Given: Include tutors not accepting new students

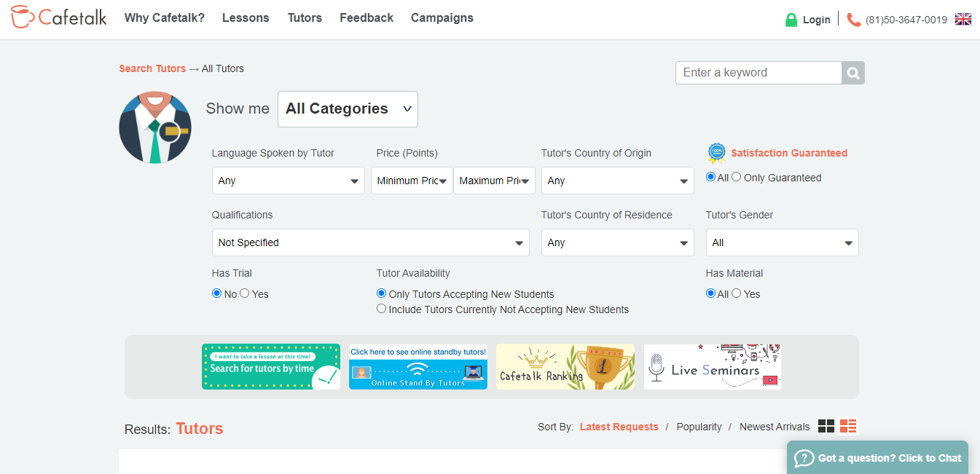Looking at the screenshot, I should (x=381, y=309).
